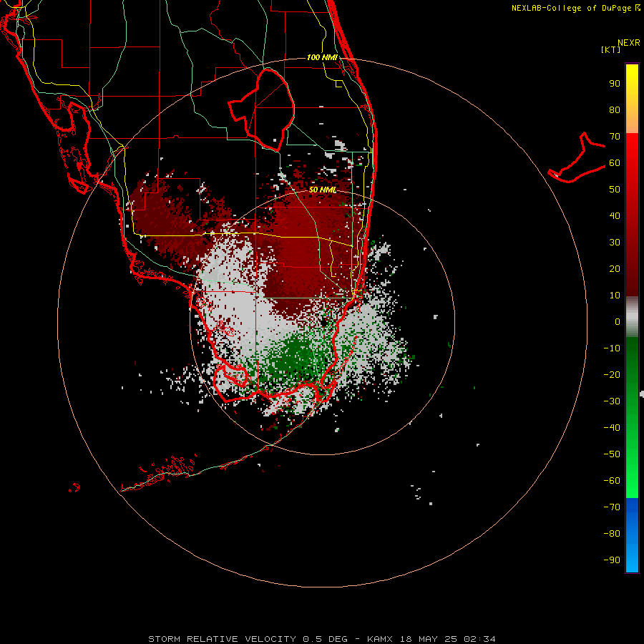Viewport: 644px width, 644px height.
Task: Click the 80 value on the velocity scale
Action: [615, 110]
